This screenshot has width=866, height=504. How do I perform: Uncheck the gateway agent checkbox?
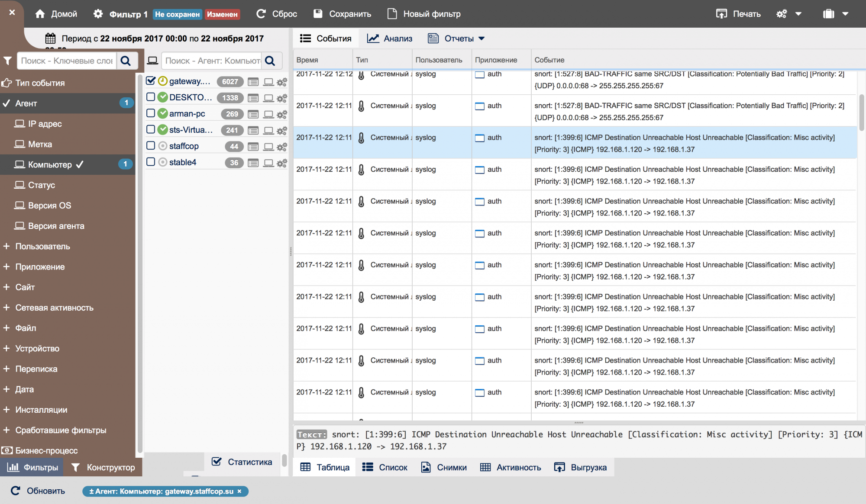151,81
